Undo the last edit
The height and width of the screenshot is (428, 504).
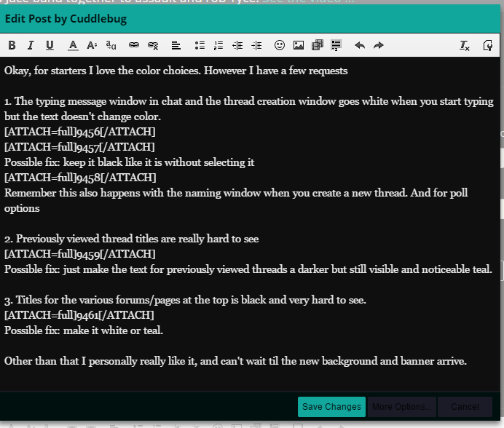pos(360,45)
